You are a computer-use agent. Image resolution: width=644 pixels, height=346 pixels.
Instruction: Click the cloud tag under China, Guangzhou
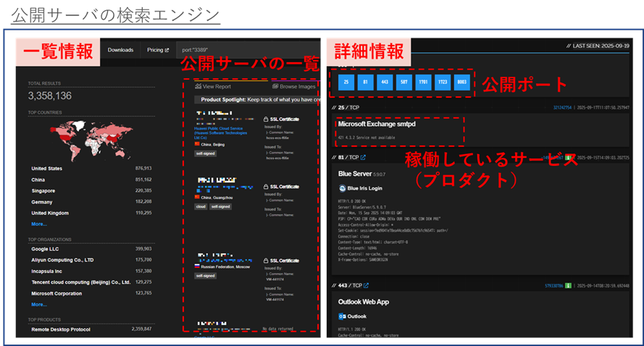click(201, 206)
